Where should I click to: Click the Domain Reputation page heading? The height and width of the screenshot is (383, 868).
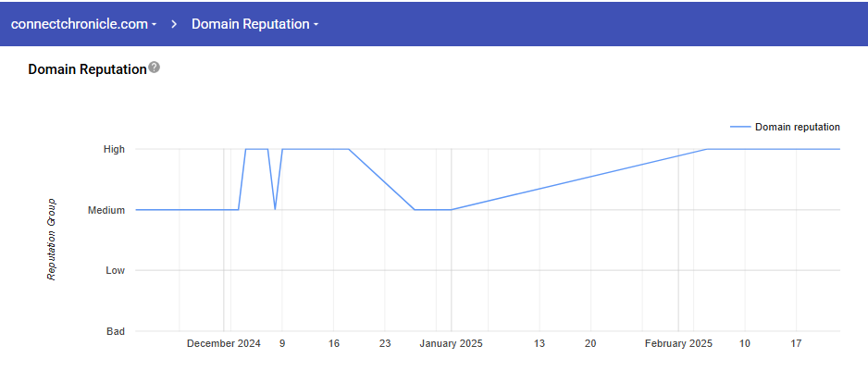(87, 69)
